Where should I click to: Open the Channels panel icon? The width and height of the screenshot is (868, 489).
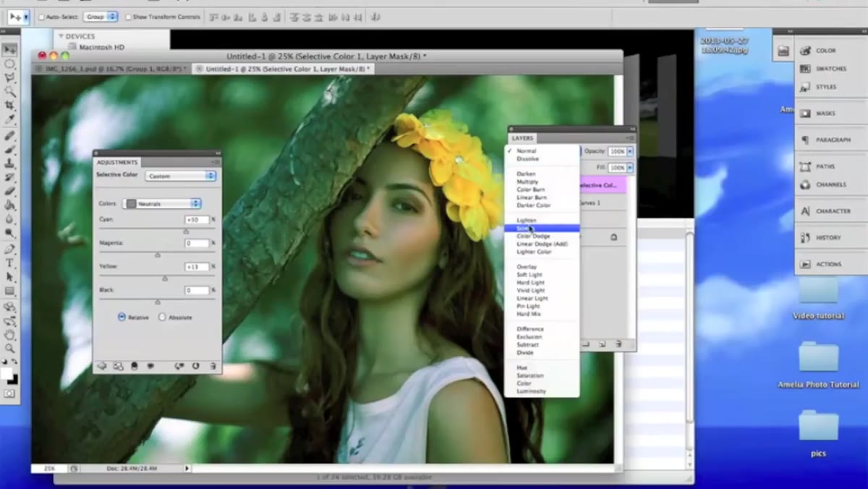click(806, 184)
